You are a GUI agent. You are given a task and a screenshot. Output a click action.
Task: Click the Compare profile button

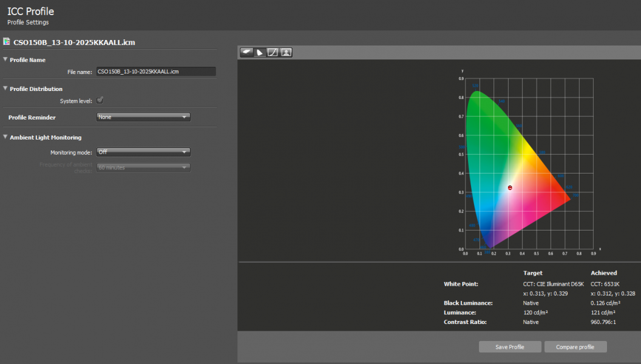click(x=575, y=347)
